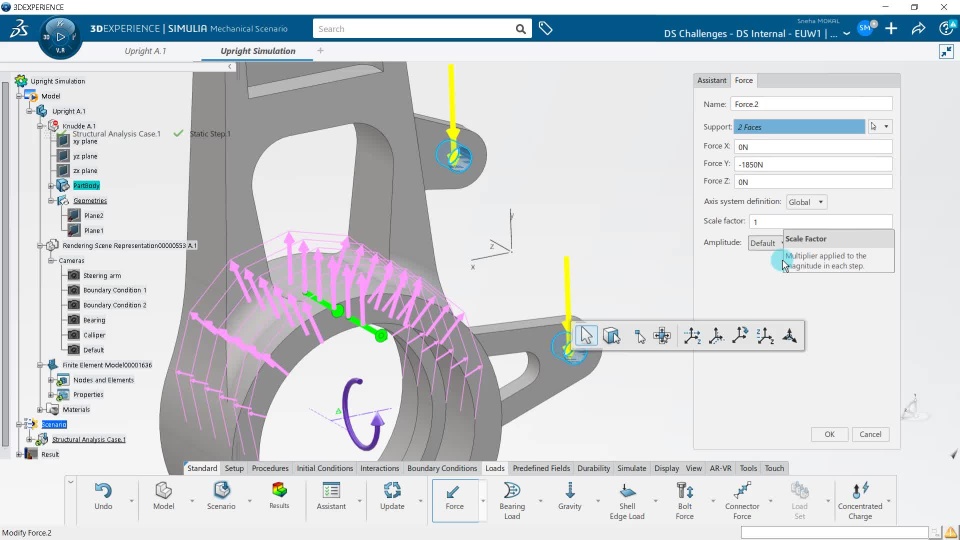960x540 pixels.
Task: Click the Cancel button in Force dialog
Action: click(870, 434)
